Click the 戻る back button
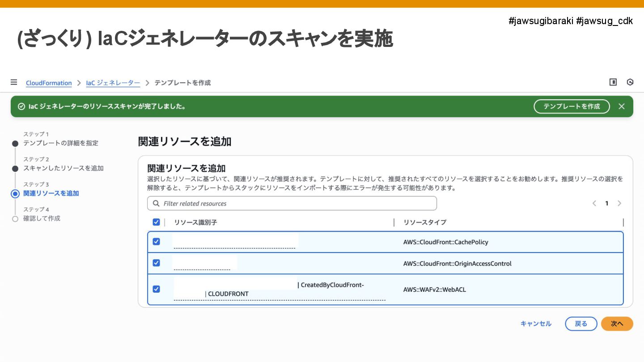644x362 pixels. click(x=581, y=324)
